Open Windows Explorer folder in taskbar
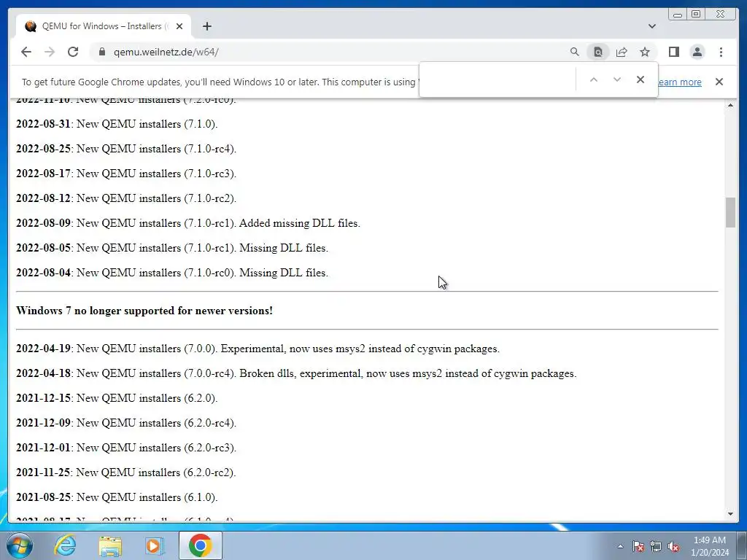 coord(110,545)
